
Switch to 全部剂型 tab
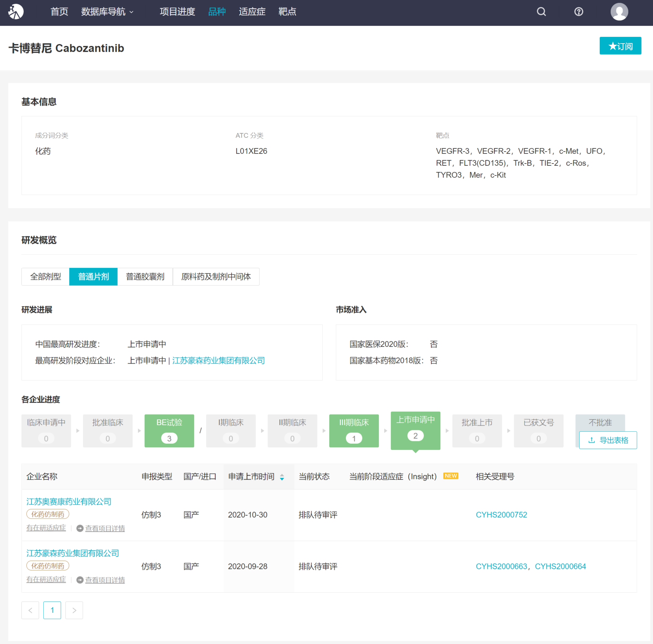coord(46,277)
